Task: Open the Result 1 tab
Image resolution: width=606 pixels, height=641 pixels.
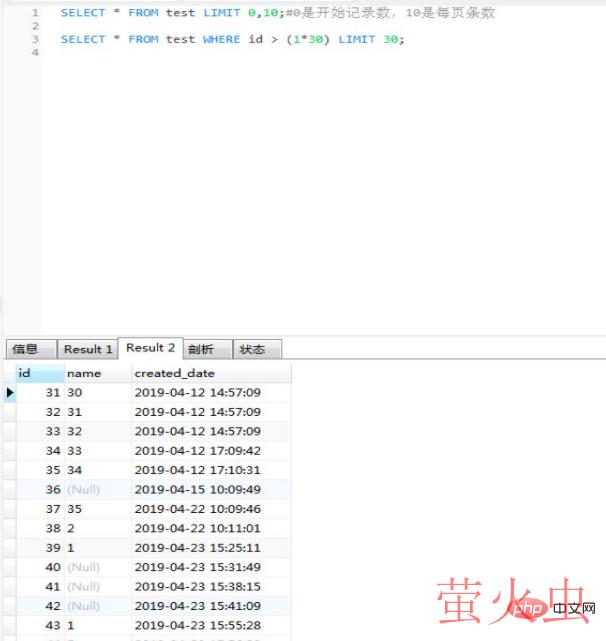Action: [88, 349]
